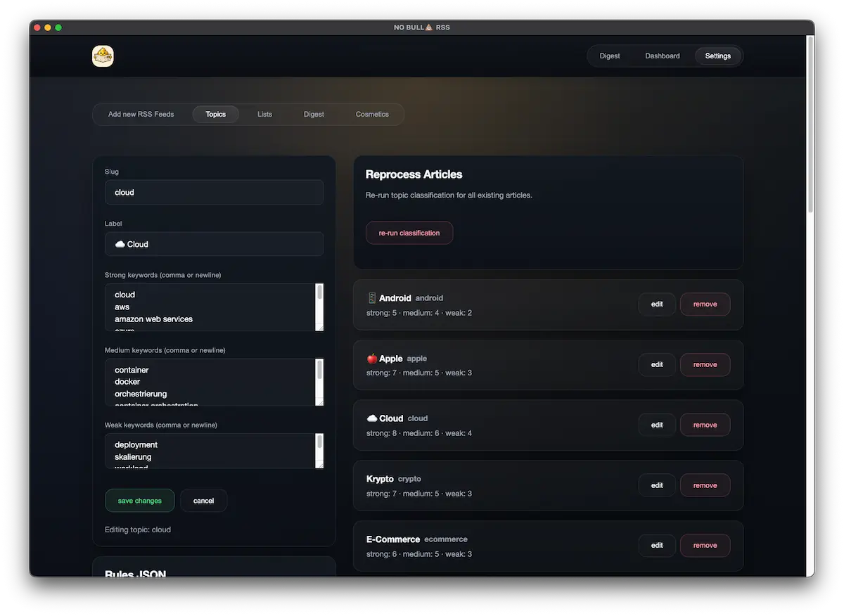Viewport: 844px width, 616px height.
Task: Remove the E-Commerce topic
Action: [705, 545]
